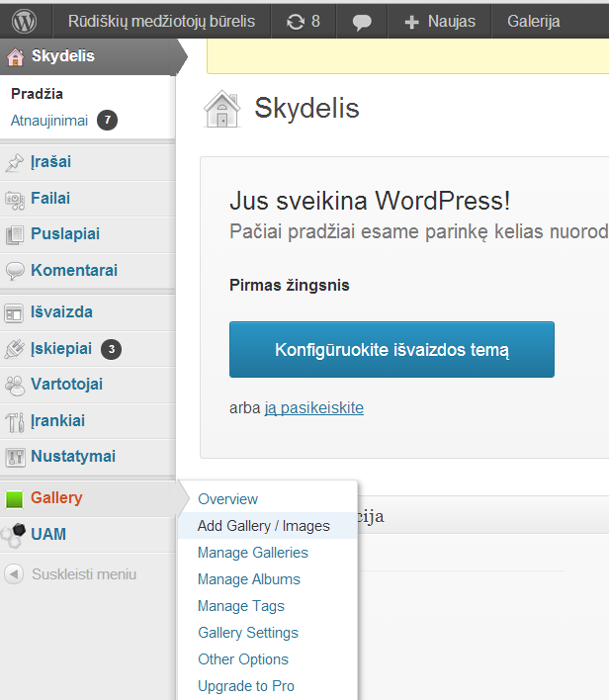609x700 pixels.
Task: Choose Manage Tags in flyout
Action: tap(240, 606)
